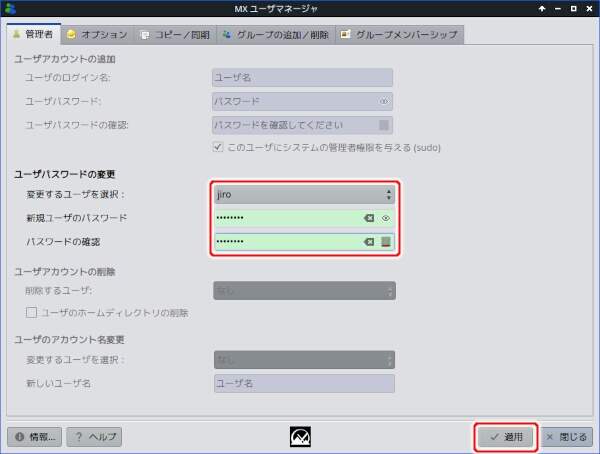Open the グループメンバーシップ tab
Image resolution: width=600 pixels, height=454 pixels.
[399, 35]
